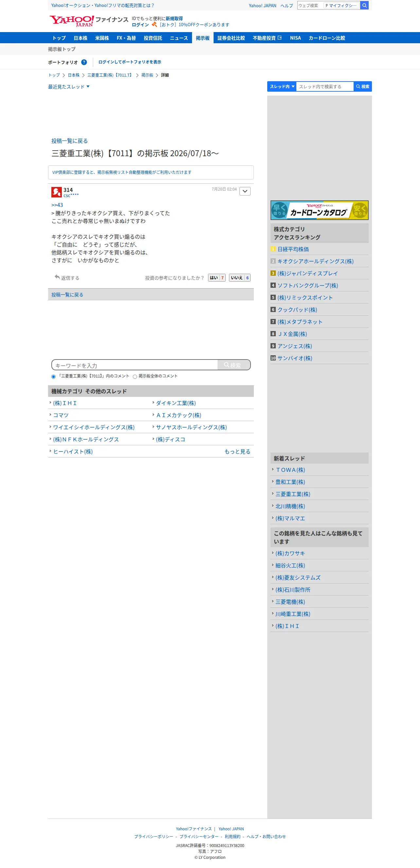Click the 新規取得 ID link
The height and width of the screenshot is (868, 420).
[174, 19]
